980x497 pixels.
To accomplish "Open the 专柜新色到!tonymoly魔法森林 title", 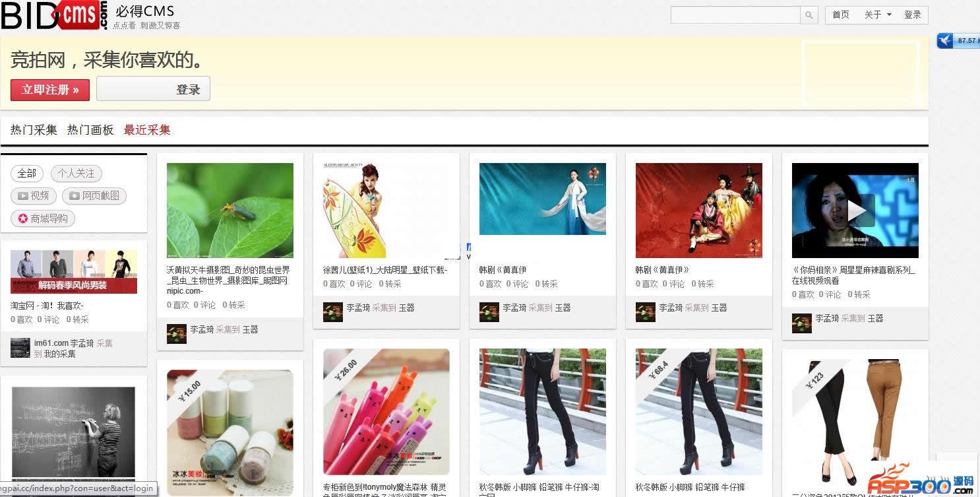I will point(384,489).
